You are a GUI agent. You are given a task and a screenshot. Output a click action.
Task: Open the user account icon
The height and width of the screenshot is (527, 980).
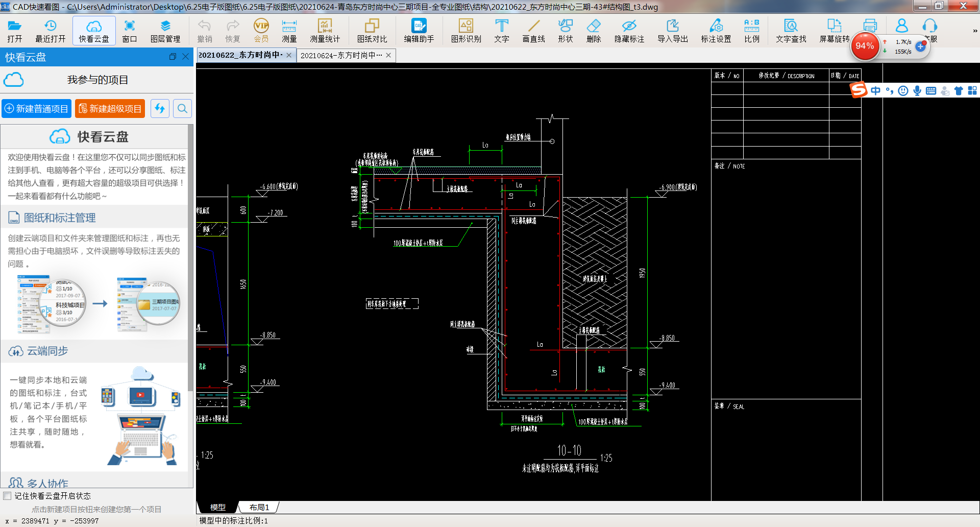click(x=902, y=26)
